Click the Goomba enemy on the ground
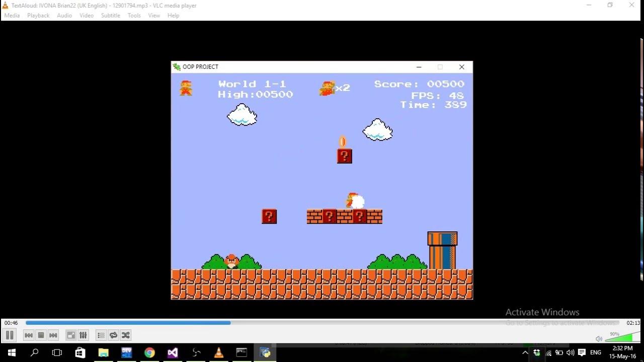644x362 pixels. point(231,261)
